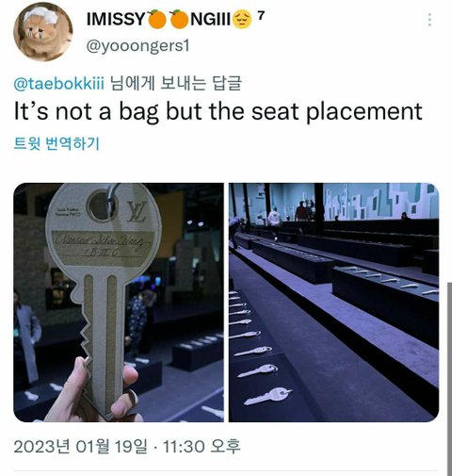
Task: Click the 님에게 보내는 답글 reply label
Action: coord(176,84)
